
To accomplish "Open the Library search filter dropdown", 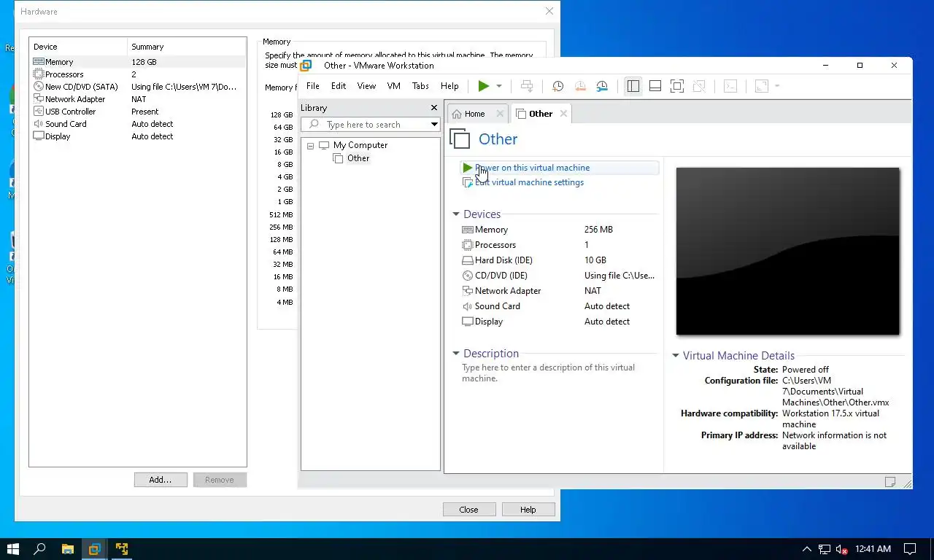I will tap(434, 125).
